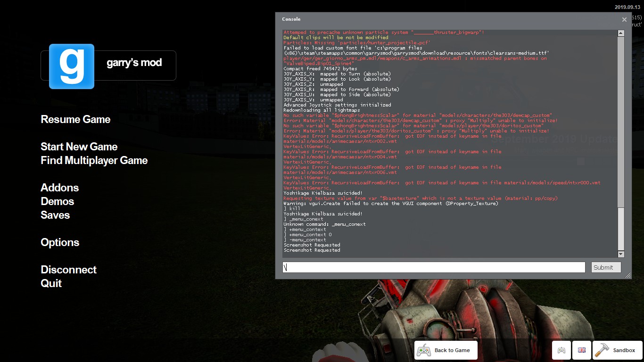Click "Compact freed 745472 bytes" line
The width and height of the screenshot is (644, 362).
pyautogui.click(x=320, y=69)
